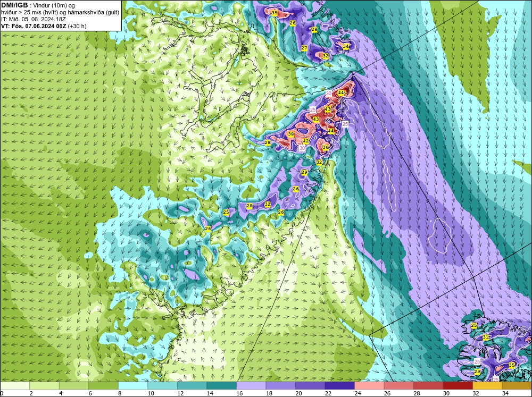
Task: Click the '(+30 h)' forecast offset text
Action: [x=77, y=26]
